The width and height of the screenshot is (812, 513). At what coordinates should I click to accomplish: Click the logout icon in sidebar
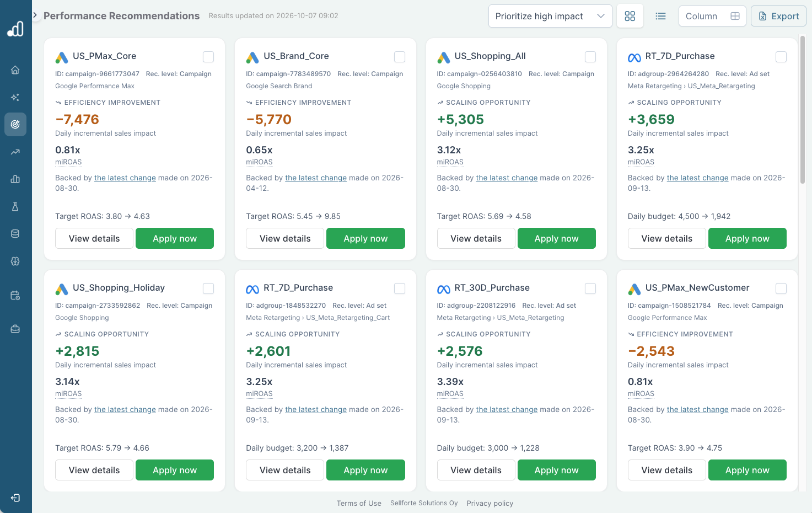point(15,498)
